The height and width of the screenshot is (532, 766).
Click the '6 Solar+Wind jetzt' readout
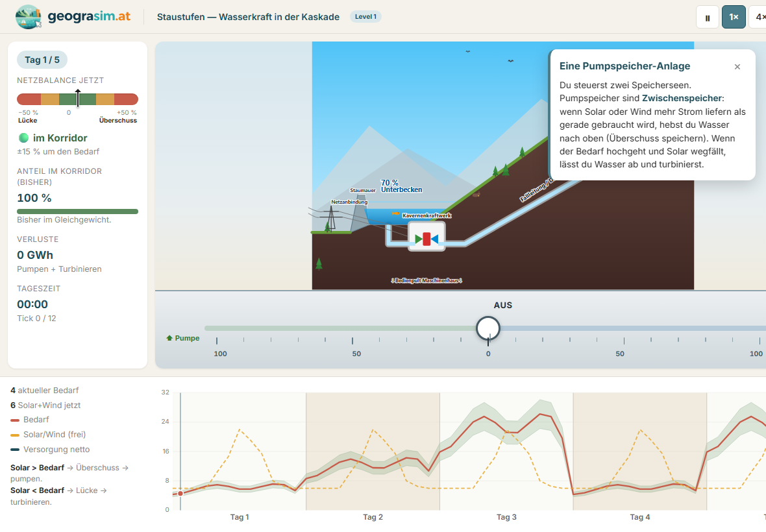(45, 405)
